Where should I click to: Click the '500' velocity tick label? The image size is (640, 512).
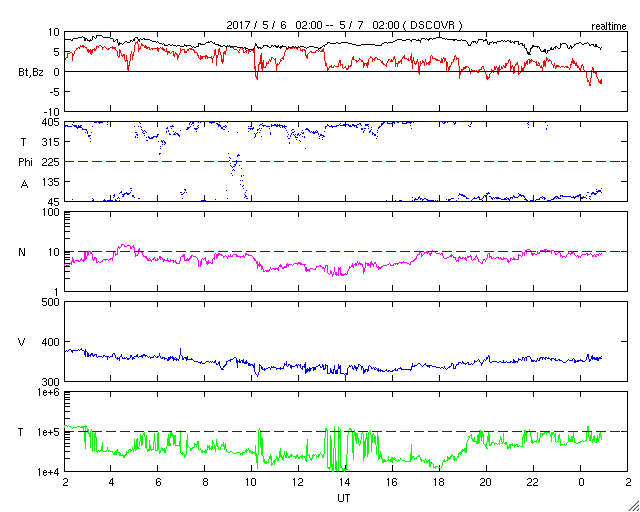coord(52,303)
